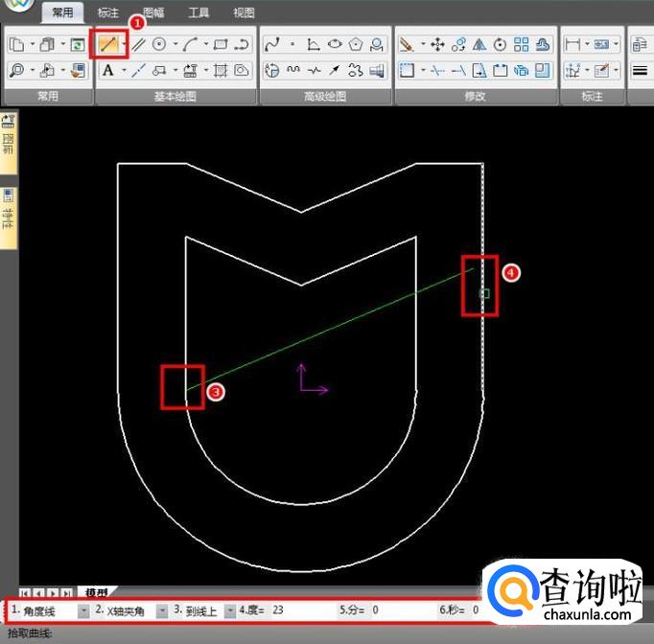The image size is (654, 644).
Task: Choose the Spline curve tool
Action: click(272, 44)
